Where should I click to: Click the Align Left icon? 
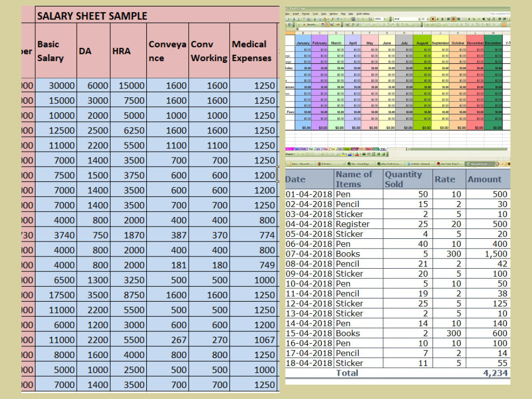[x=448, y=19]
